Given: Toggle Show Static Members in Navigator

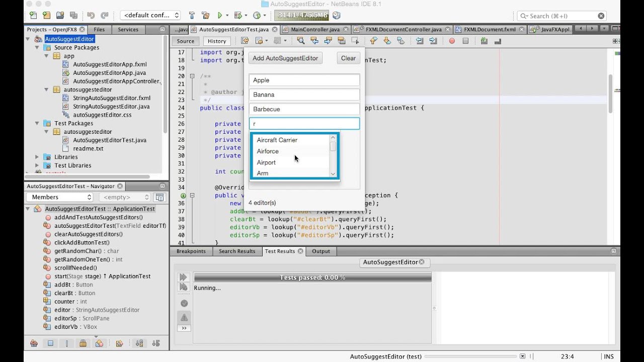Looking at the screenshot, I should (x=66, y=343).
